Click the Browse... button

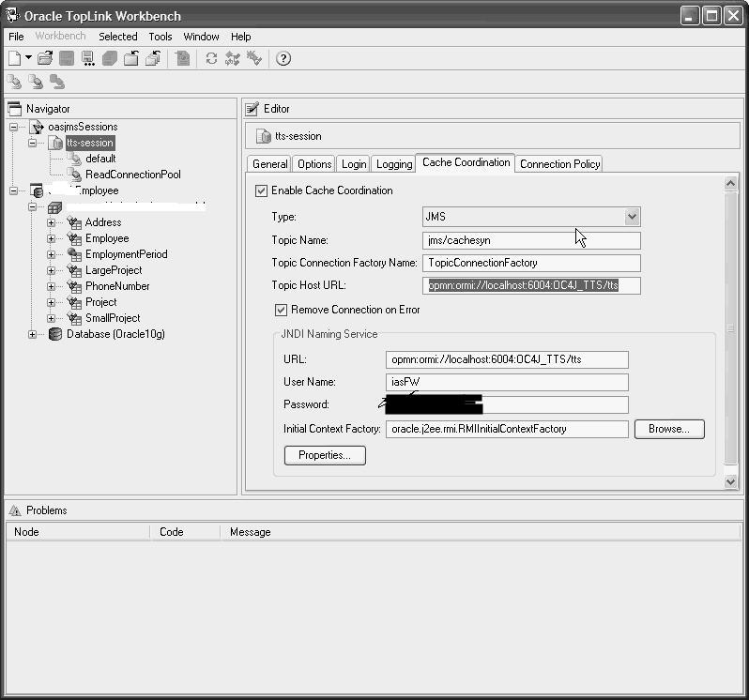coord(668,429)
